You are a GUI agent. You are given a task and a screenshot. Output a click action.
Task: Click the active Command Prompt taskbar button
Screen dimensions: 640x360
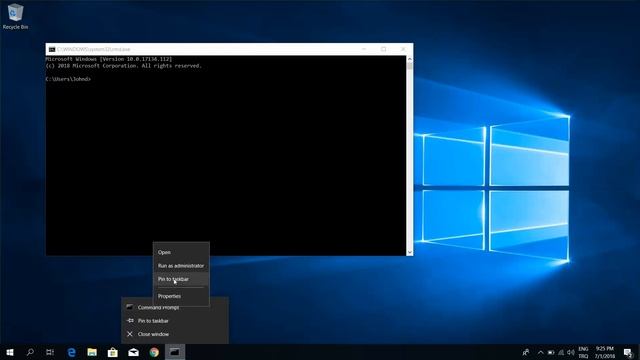click(x=175, y=352)
